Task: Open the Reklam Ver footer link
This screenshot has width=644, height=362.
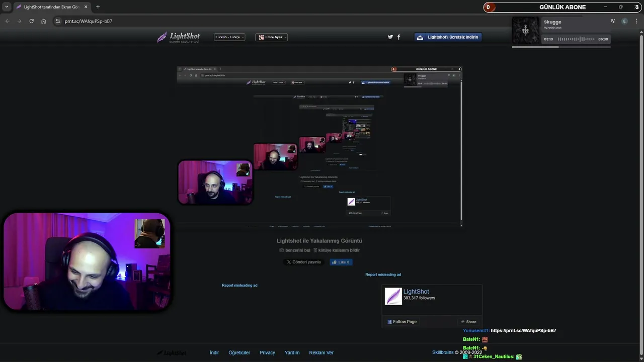Action: (321, 352)
